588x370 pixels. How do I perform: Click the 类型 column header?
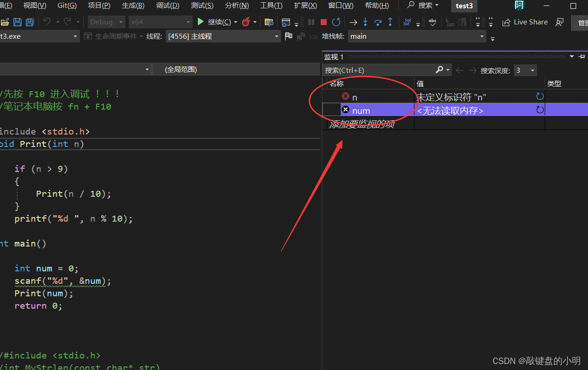[554, 83]
